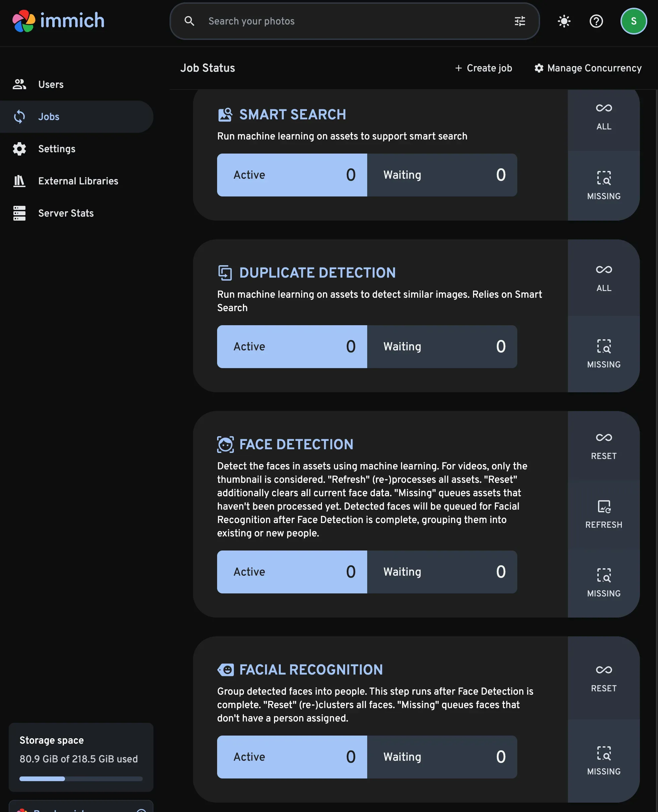The image size is (658, 812).
Task: Reset Facial Recognition clustering
Action: pos(603,678)
